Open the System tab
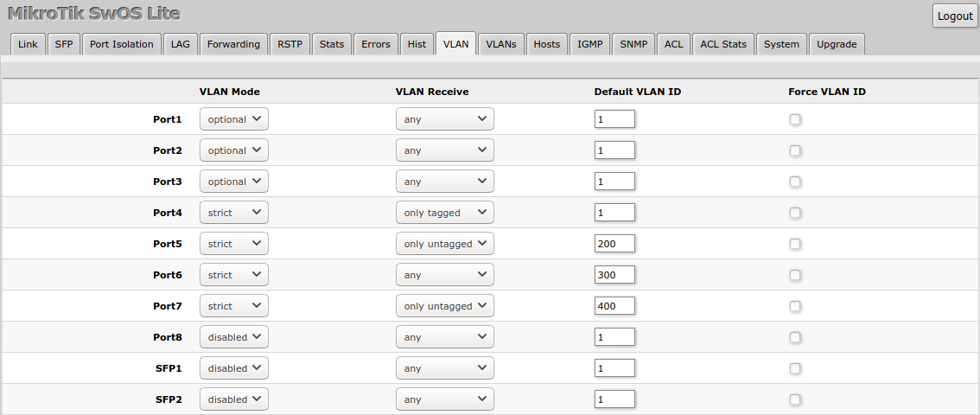The height and width of the screenshot is (415, 980). pyautogui.click(x=781, y=44)
